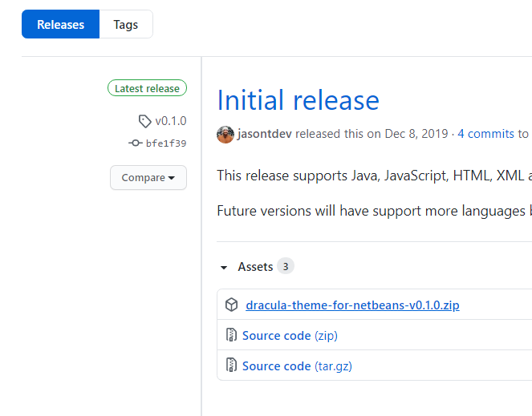Open the 4 commits link
This screenshot has height=416, width=532.
click(x=485, y=134)
